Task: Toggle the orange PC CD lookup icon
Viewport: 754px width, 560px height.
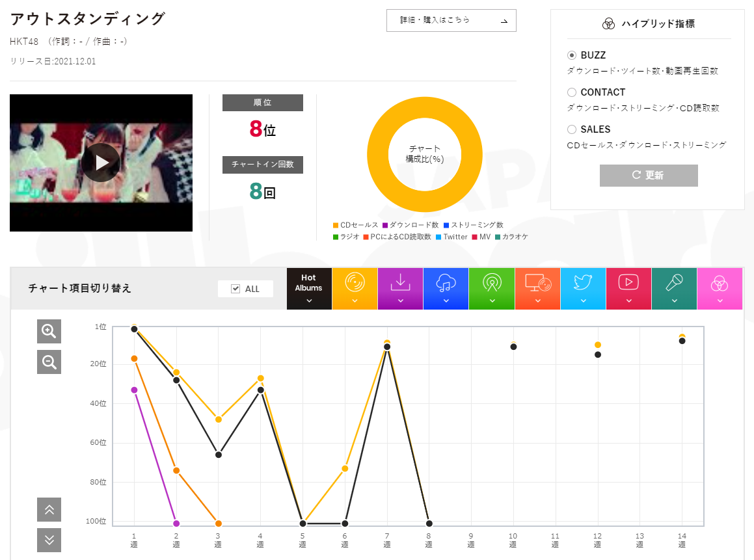Action: coord(537,288)
